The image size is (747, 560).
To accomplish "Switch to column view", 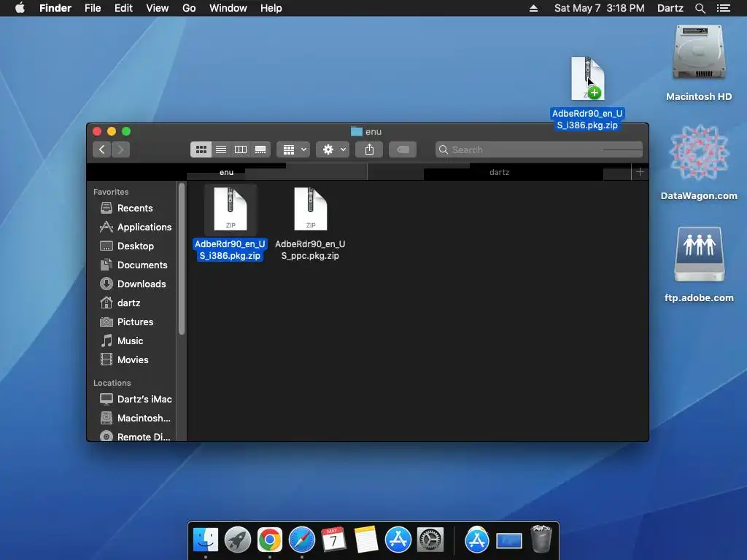I will (241, 149).
